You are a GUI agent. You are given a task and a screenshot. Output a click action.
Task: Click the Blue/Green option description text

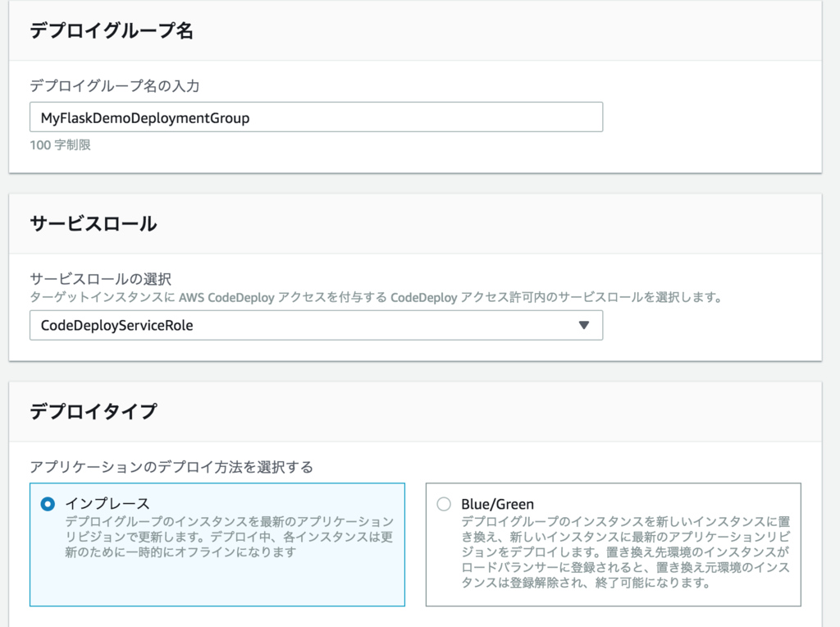click(626, 552)
